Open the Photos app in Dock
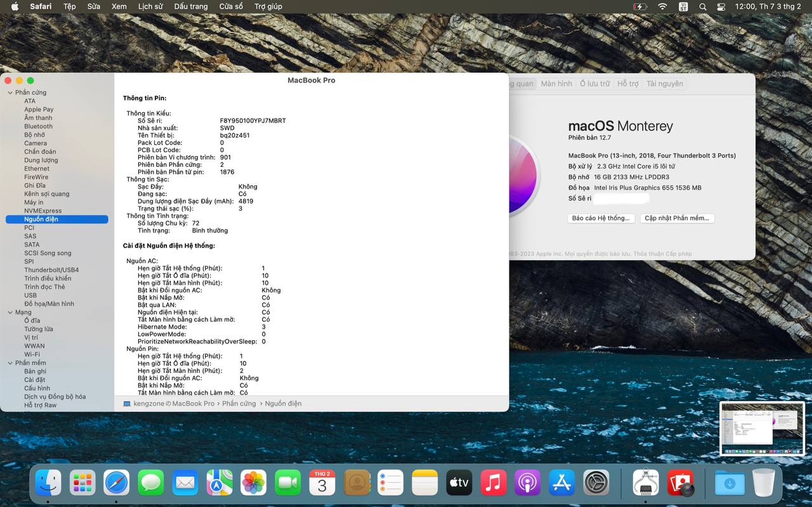The height and width of the screenshot is (507, 812). 254,483
